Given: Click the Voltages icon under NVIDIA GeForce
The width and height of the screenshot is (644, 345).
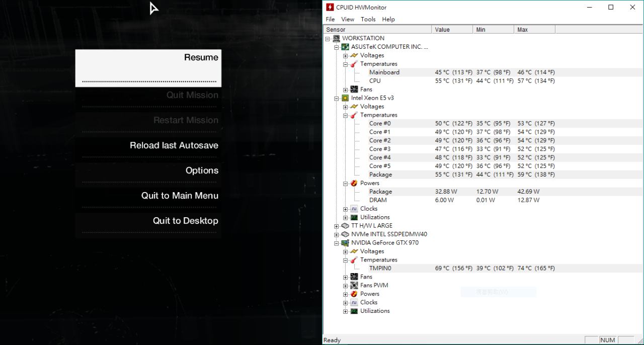Looking at the screenshot, I should [354, 251].
